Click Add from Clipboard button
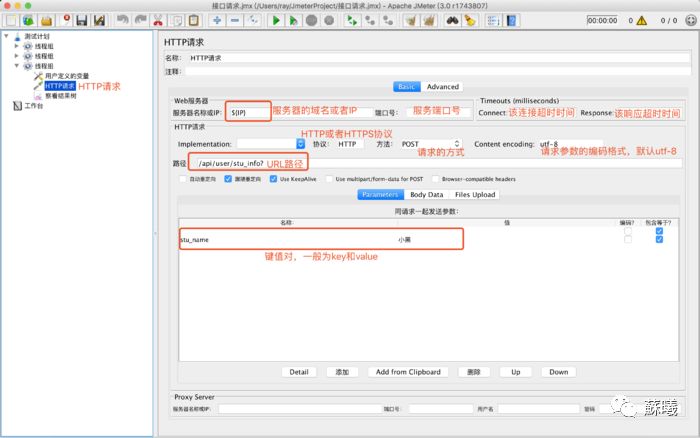 408,372
